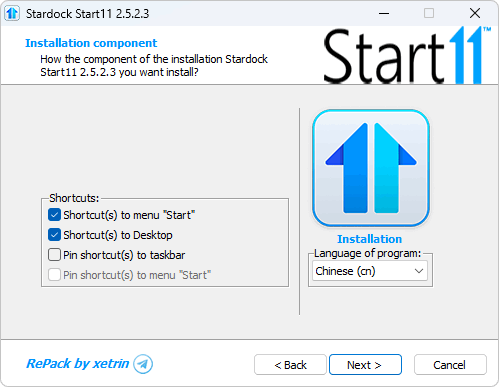Click the "Installation component" heading

91,43
